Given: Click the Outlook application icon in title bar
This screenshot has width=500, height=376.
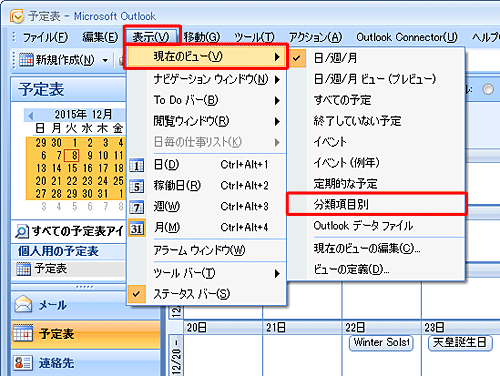Looking at the screenshot, I should [16, 16].
